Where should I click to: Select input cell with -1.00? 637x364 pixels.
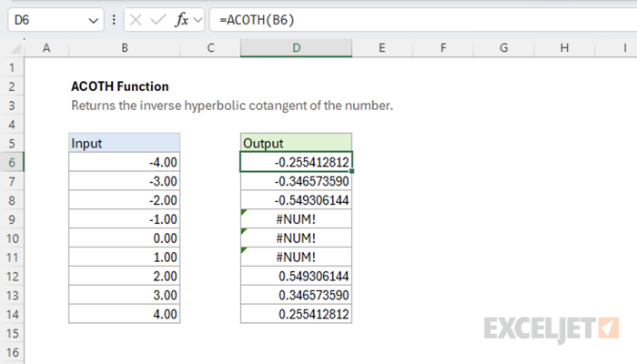[125, 219]
